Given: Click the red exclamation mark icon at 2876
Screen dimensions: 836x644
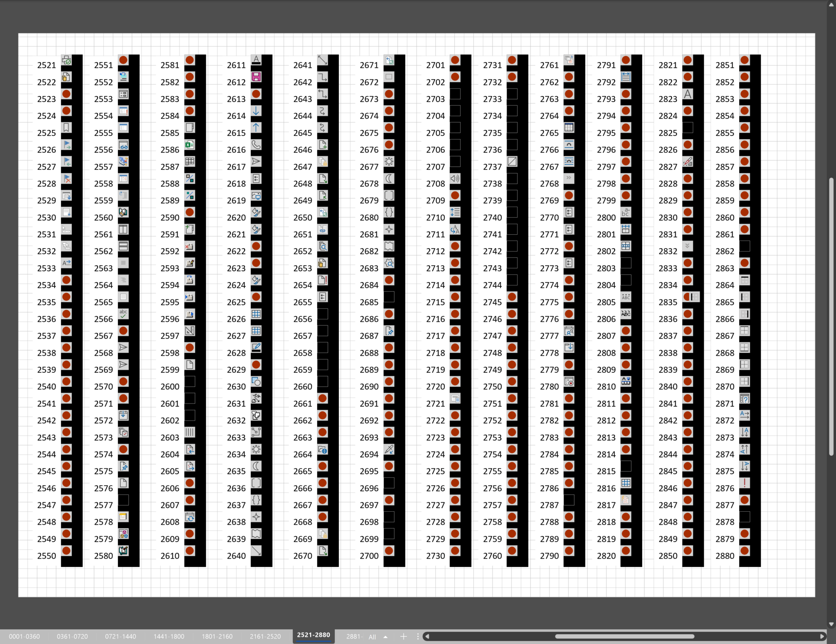Looking at the screenshot, I should coord(745,483).
